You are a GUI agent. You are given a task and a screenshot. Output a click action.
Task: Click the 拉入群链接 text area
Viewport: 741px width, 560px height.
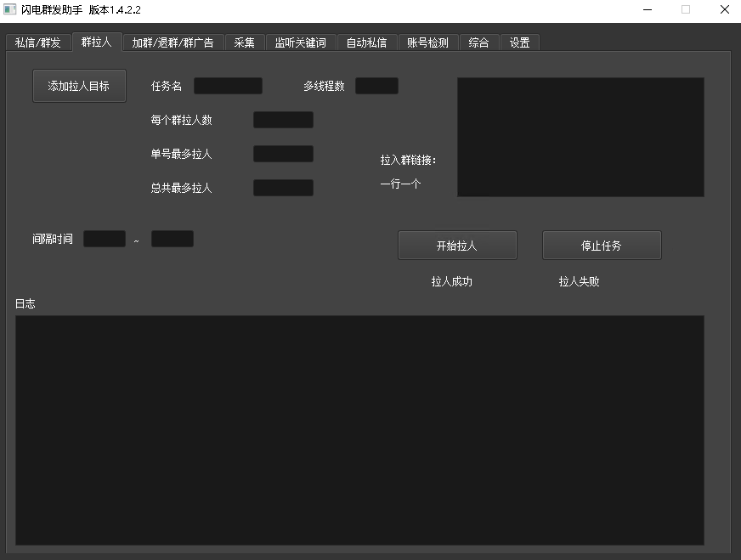580,137
